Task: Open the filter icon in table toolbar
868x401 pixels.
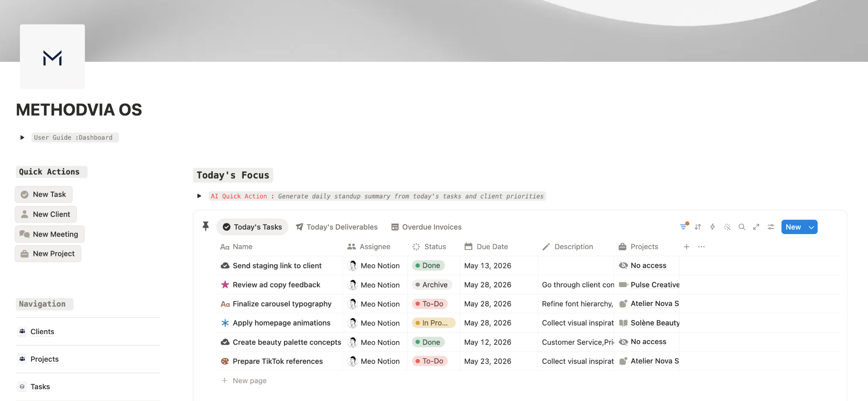Action: coord(684,227)
